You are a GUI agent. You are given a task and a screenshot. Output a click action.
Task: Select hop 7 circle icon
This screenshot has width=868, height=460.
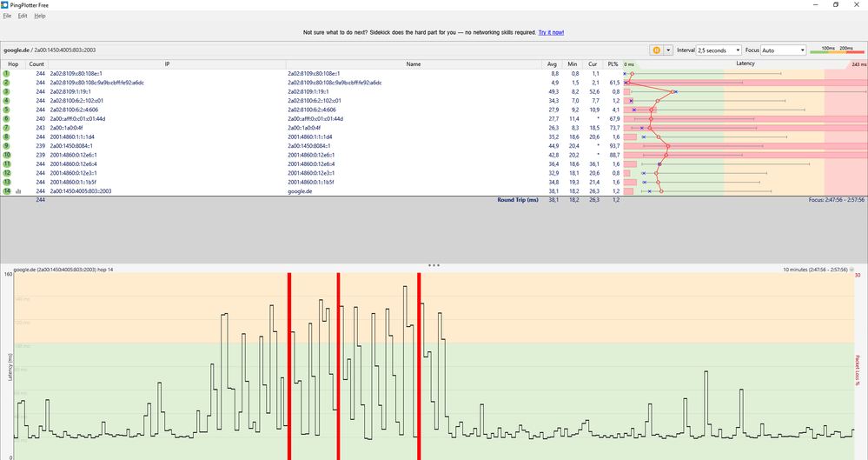pyautogui.click(x=7, y=128)
